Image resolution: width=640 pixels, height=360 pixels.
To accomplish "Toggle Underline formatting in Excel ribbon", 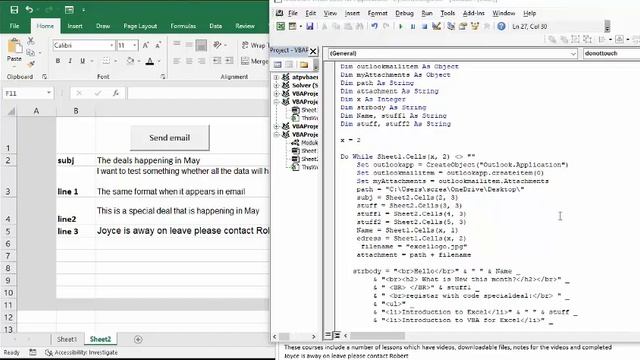I will (x=83, y=61).
